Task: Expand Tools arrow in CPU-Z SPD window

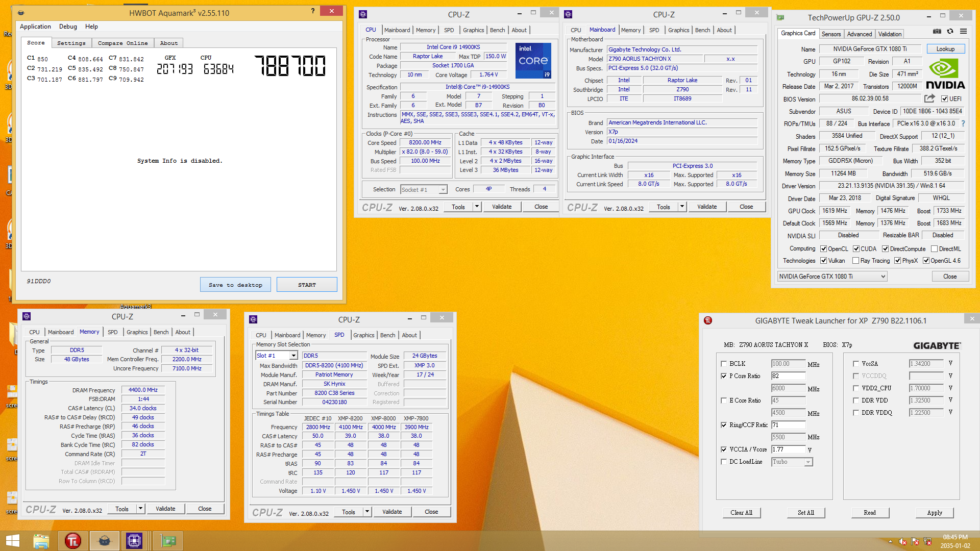Action: coord(367,512)
